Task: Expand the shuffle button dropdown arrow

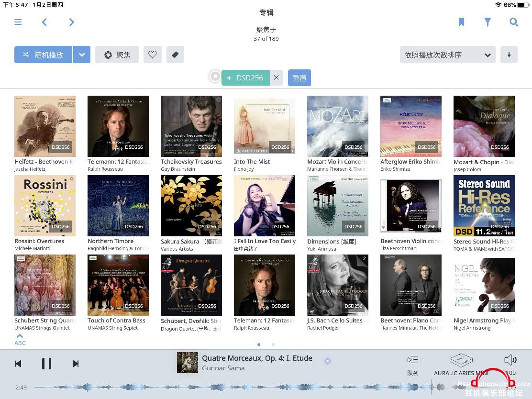Action: [82, 55]
